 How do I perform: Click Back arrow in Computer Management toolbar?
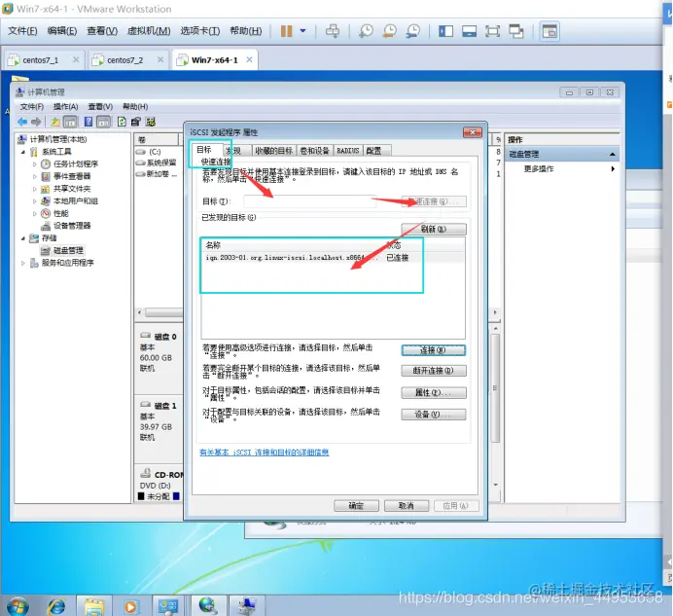(x=22, y=122)
